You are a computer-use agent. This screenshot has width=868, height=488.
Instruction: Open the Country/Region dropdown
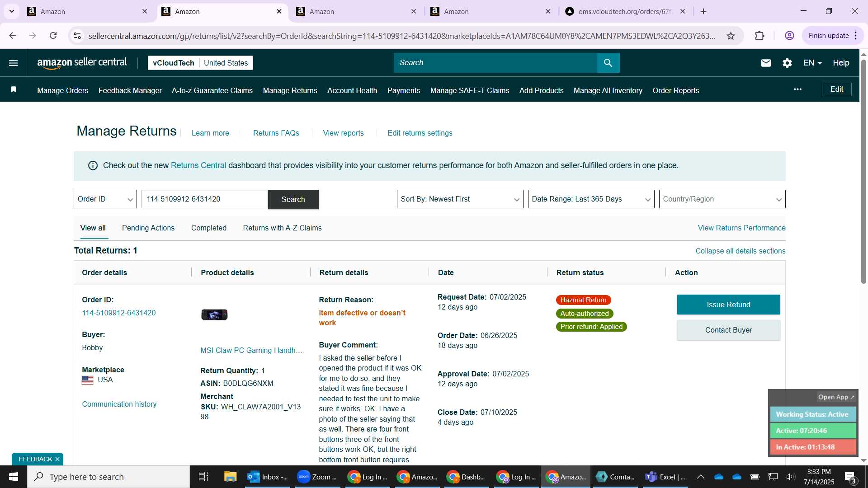tap(722, 199)
